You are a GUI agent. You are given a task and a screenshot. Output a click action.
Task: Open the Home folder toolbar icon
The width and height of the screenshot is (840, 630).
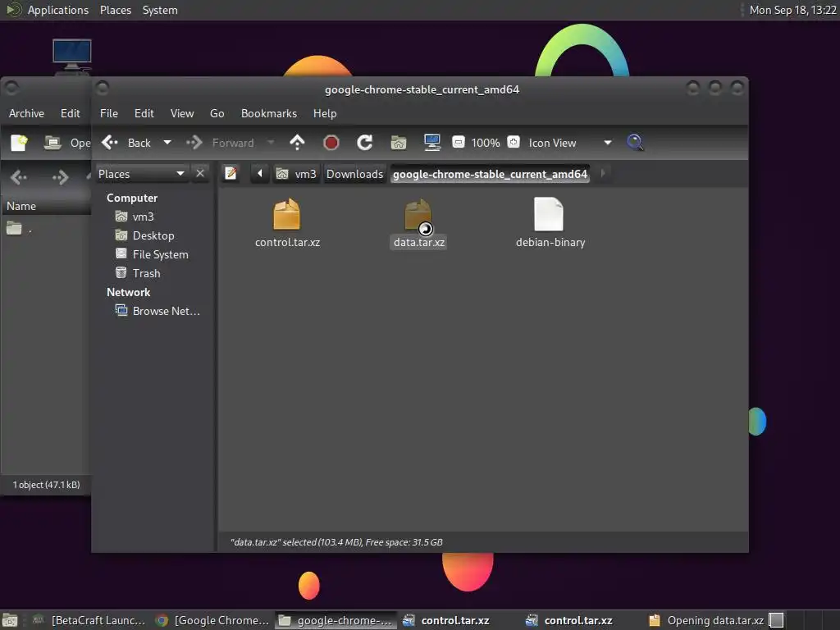[399, 143]
